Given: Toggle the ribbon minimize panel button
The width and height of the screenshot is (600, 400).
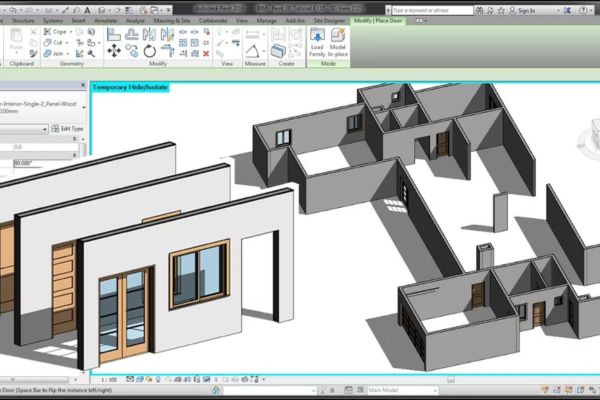Looking at the screenshot, I should point(419,21).
